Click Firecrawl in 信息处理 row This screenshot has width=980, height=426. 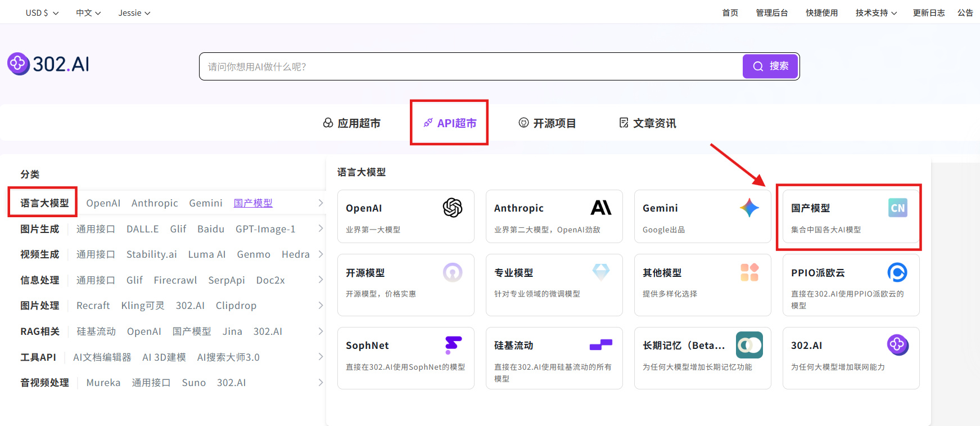[x=175, y=280]
